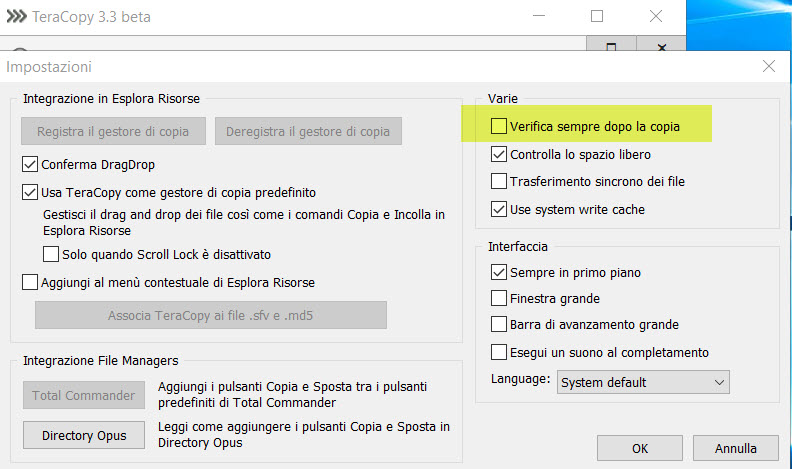Click the Language: label

(520, 379)
